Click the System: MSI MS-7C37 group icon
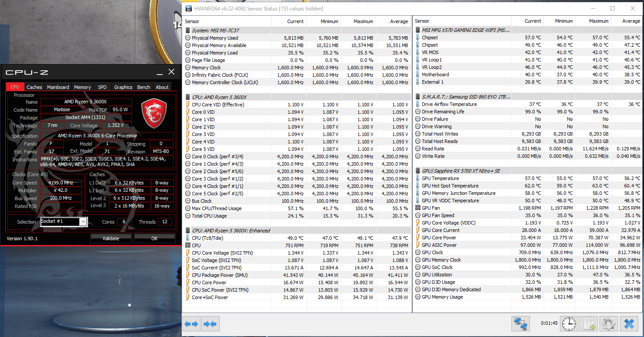Image resolution: width=644 pixels, height=337 pixels. [x=188, y=31]
